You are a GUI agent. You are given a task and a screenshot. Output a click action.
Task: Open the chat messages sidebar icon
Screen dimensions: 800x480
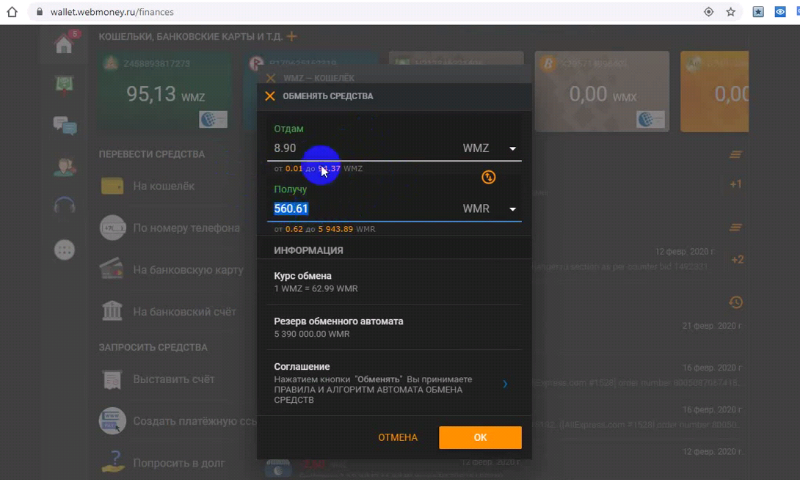(65, 126)
